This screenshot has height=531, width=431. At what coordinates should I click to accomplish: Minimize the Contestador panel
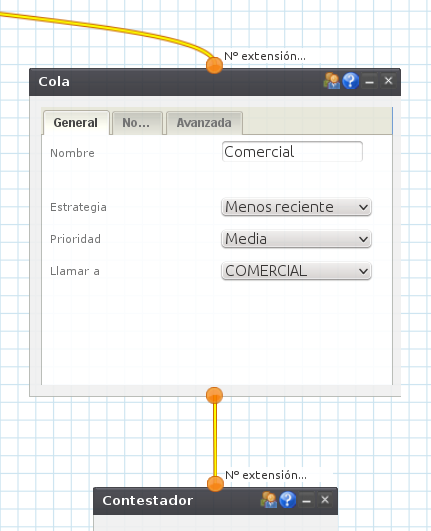[x=306, y=500]
